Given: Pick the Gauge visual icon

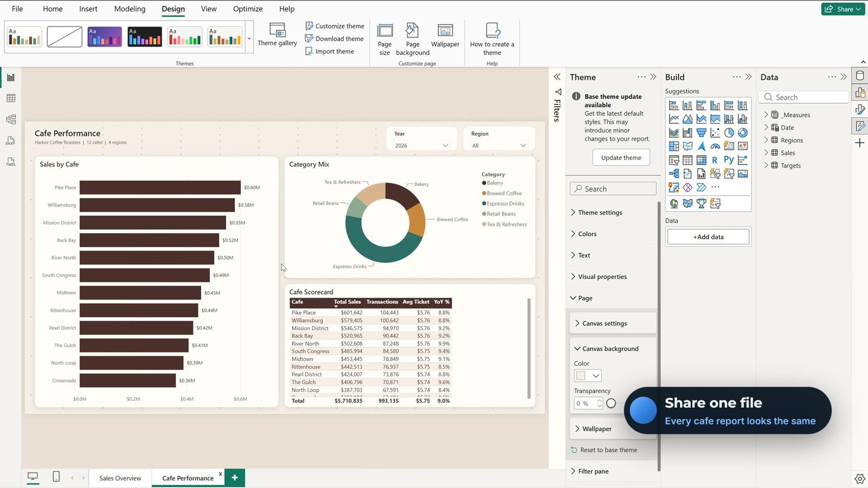Looking at the screenshot, I should pos(715,146).
